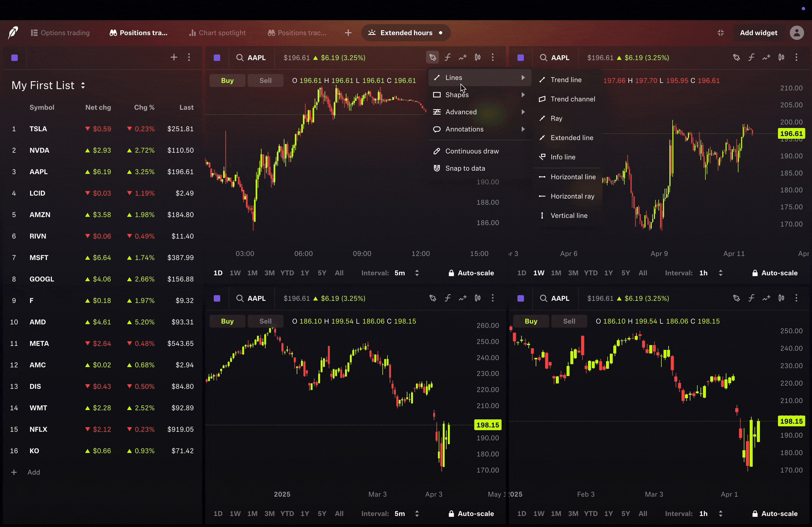This screenshot has width=812, height=527.
Task: Expand the Annotations submenu
Action: (480, 129)
